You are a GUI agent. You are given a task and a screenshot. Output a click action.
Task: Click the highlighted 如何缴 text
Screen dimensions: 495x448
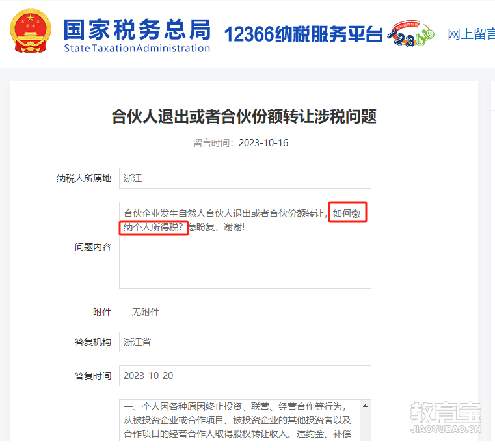347,213
